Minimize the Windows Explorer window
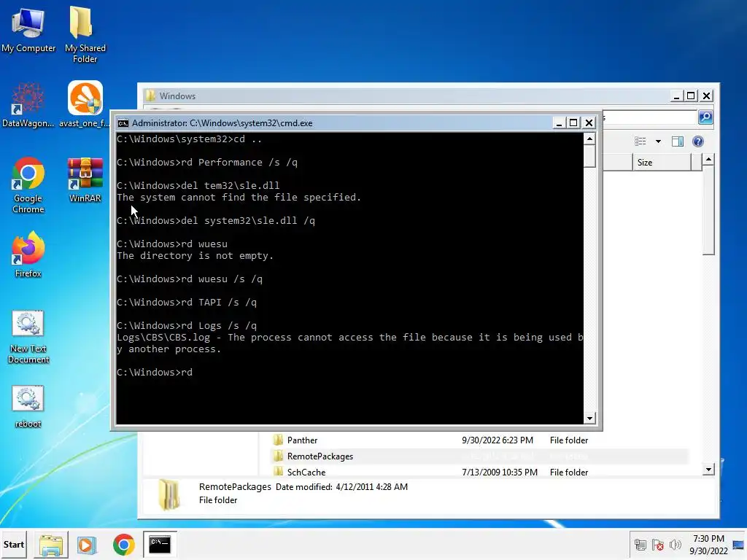This screenshot has width=747, height=560. [676, 96]
